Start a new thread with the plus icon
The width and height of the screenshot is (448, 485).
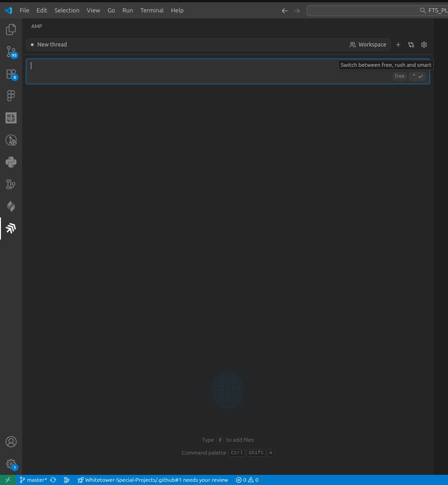point(398,44)
